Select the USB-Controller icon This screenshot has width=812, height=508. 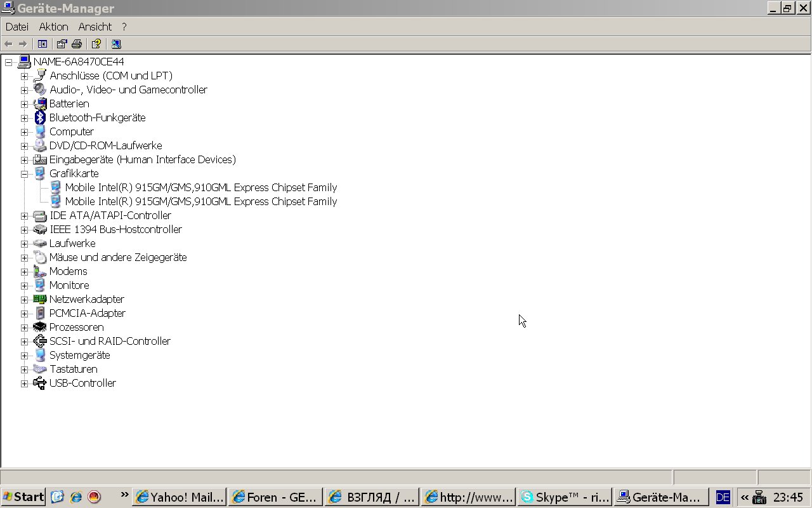tap(40, 383)
